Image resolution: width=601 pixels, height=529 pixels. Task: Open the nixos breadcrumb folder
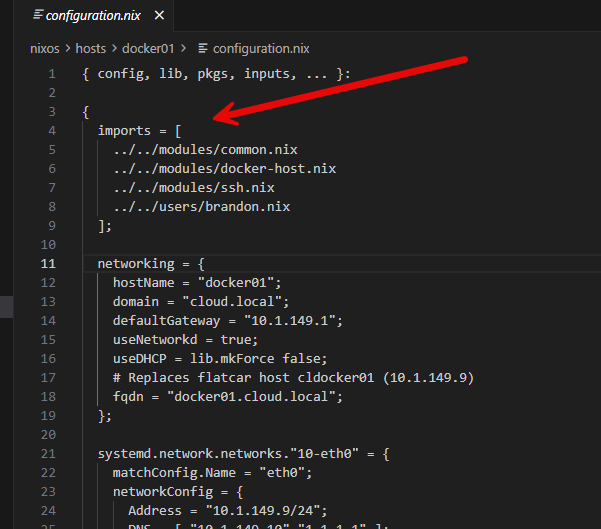coord(45,49)
